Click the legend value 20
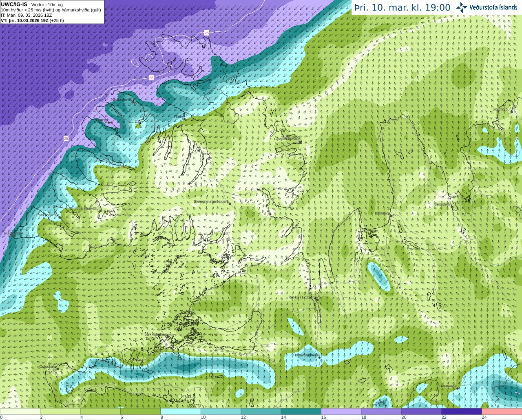Viewport: 522px width, 420px height. [x=404, y=417]
